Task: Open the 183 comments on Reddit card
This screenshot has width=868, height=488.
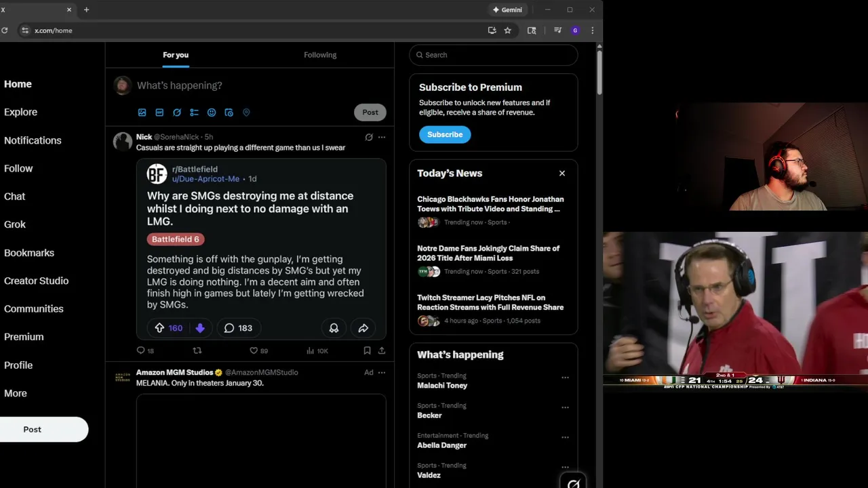Action: [x=238, y=328]
